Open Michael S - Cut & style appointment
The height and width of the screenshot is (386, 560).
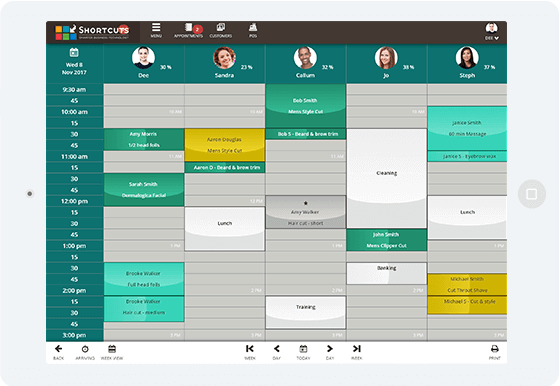click(x=467, y=305)
